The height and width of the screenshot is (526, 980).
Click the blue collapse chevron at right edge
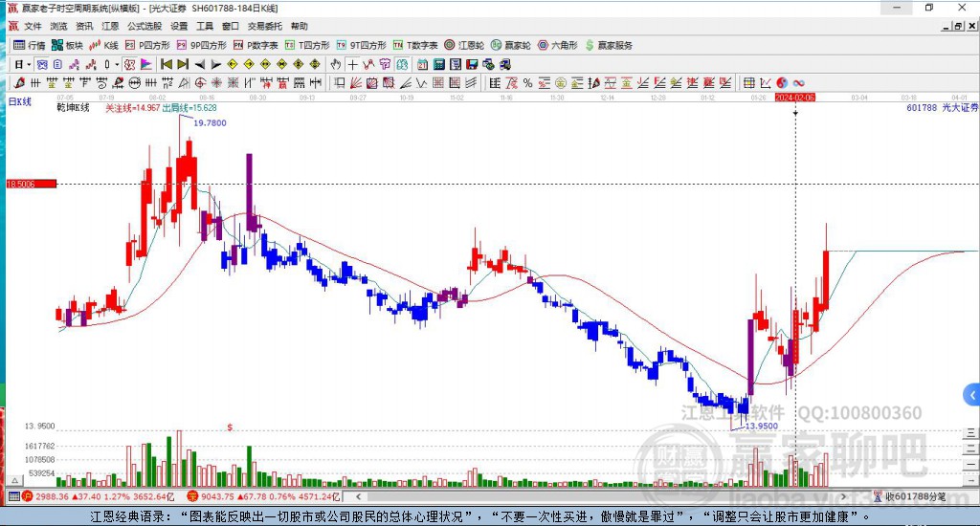tap(972, 395)
